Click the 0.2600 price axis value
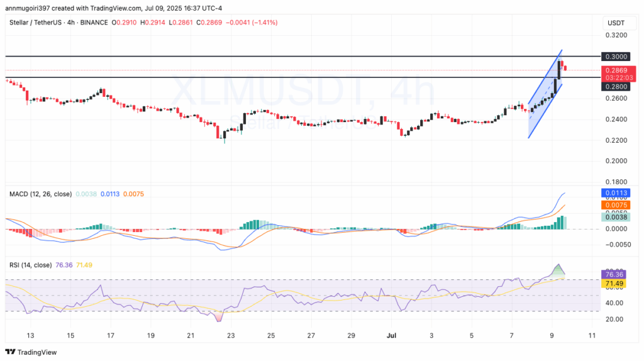 [x=616, y=99]
